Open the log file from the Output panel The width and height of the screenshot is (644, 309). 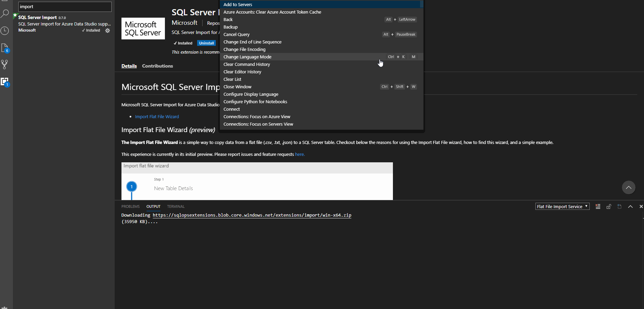(x=619, y=206)
